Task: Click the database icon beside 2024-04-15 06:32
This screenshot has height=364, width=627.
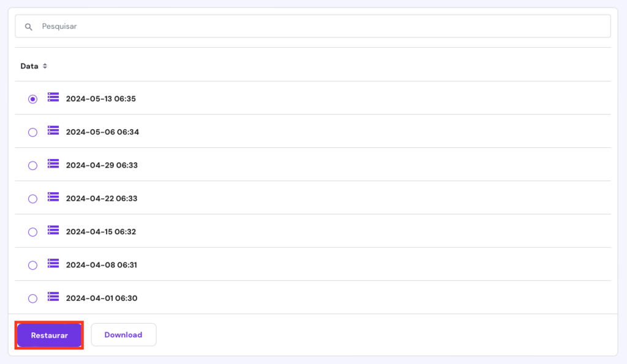Action: [x=53, y=231]
